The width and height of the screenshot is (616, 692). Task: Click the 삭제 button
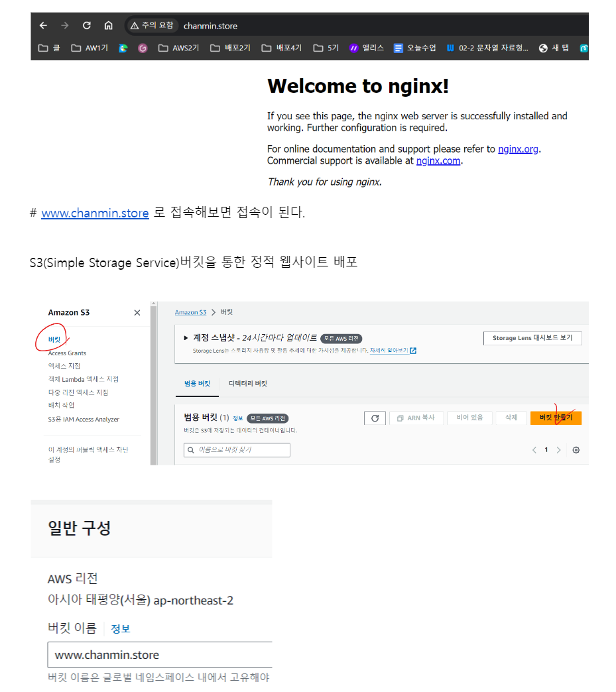511,418
